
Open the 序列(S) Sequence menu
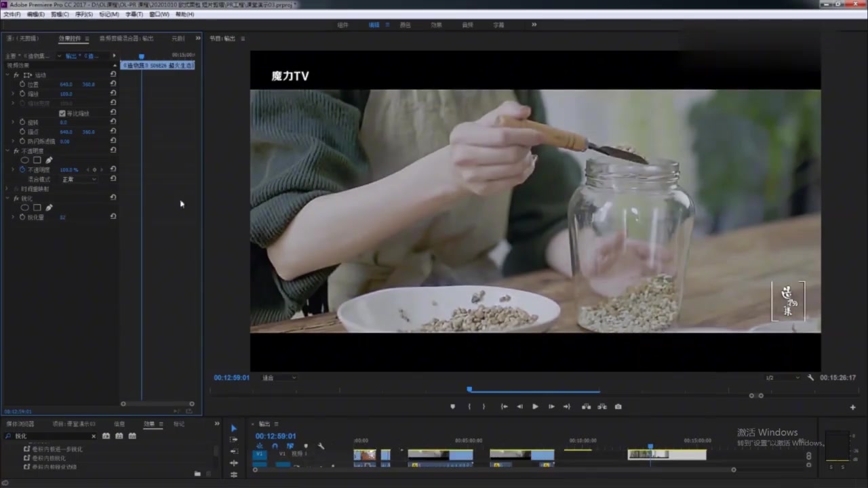[84, 14]
